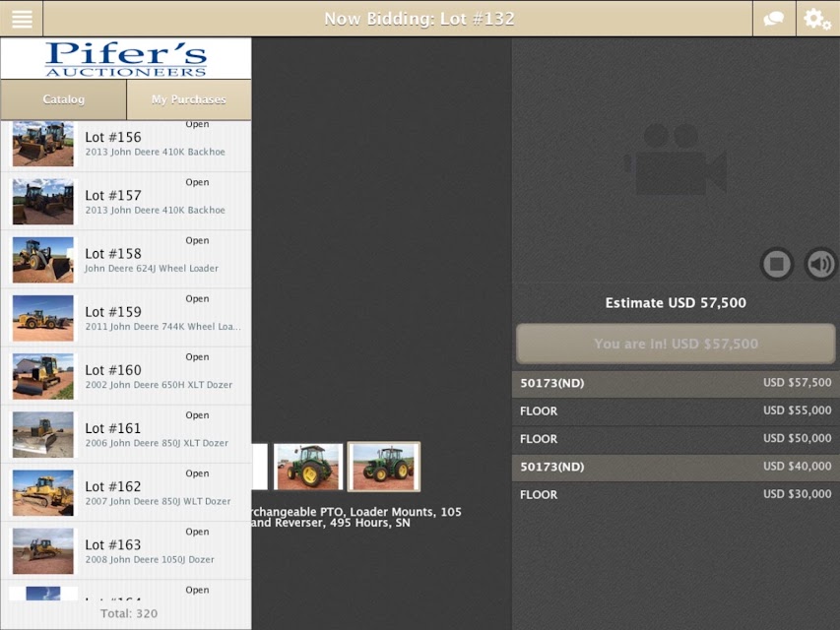
Task: Click Lot #161 dozer thumbnail image
Action: [x=43, y=434]
